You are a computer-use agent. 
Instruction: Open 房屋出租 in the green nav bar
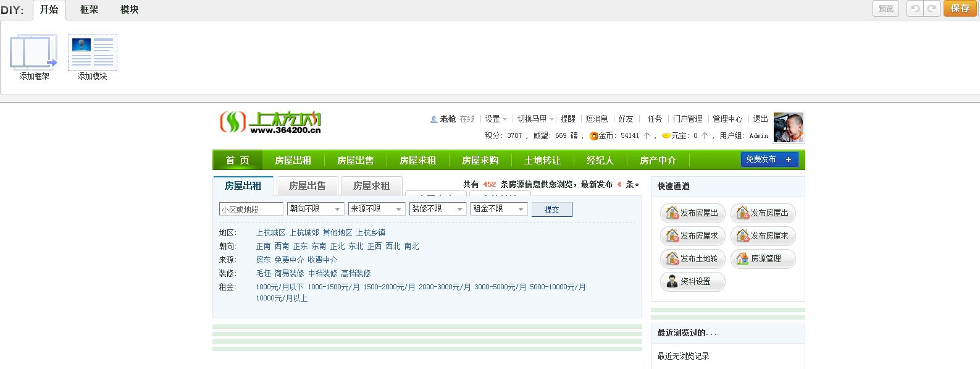[x=293, y=160]
